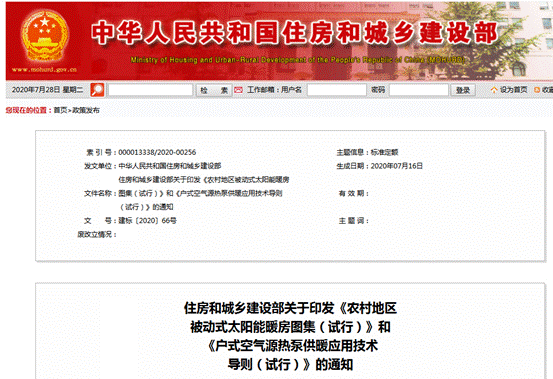The height and width of the screenshot is (379, 553).
Task: Click the 登录 login button
Action: 463,90
